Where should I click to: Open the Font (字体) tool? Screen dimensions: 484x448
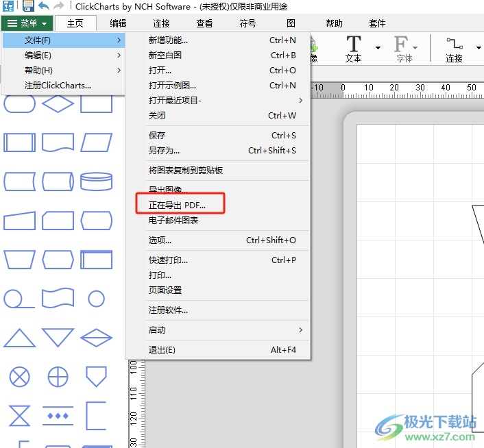pos(404,49)
